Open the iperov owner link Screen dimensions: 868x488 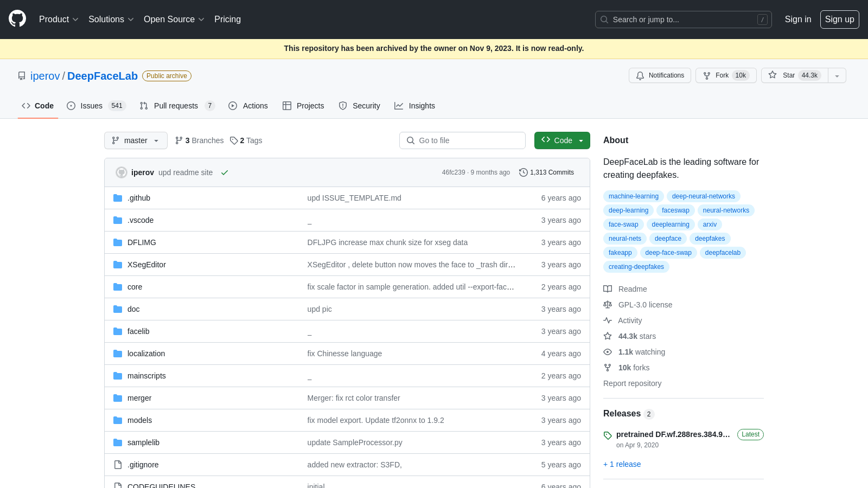click(45, 76)
